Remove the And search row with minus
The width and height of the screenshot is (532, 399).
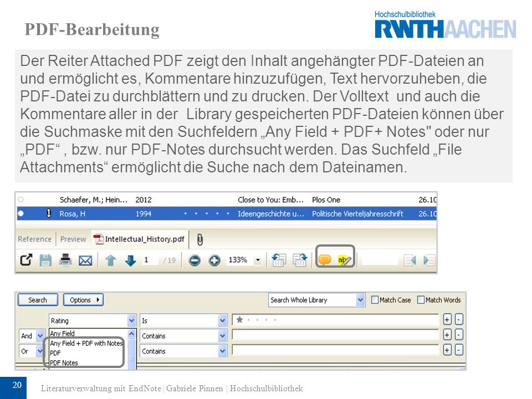pyautogui.click(x=459, y=335)
